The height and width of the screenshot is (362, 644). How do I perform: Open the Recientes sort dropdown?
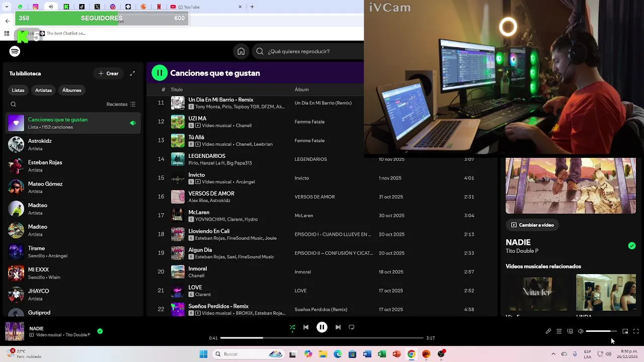tap(121, 105)
